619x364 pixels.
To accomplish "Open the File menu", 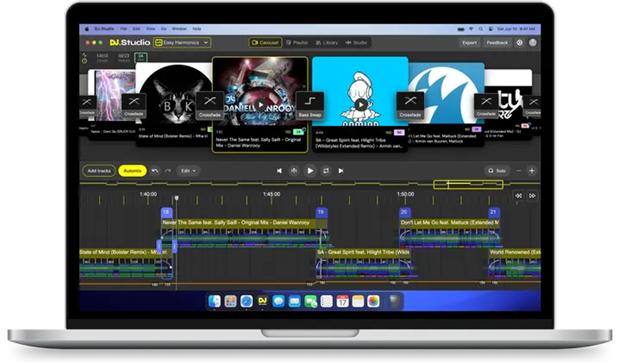I will (123, 29).
